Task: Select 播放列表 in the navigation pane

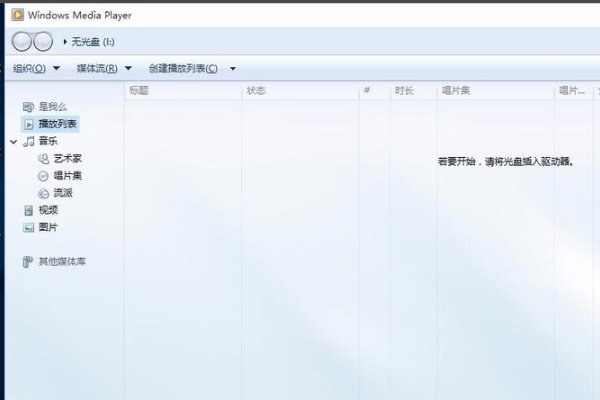Action: pos(57,124)
